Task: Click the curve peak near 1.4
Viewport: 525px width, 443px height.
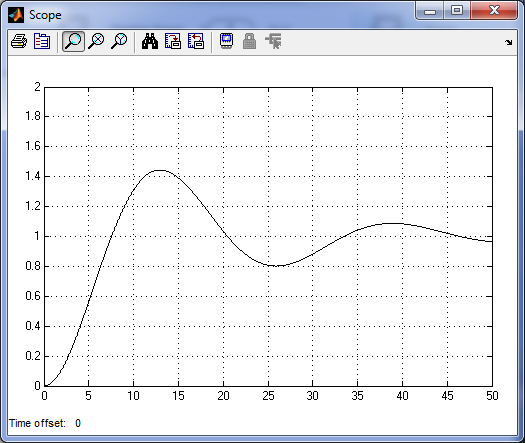Action: [x=160, y=170]
